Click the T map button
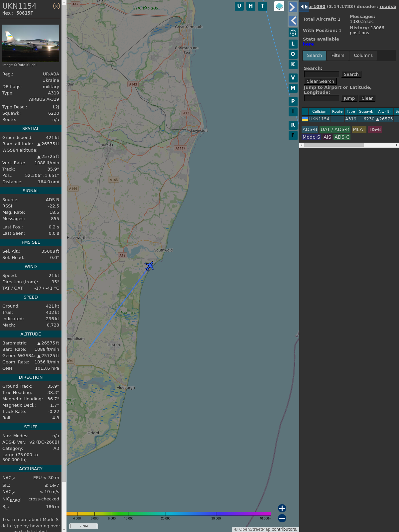This screenshot has height=532, width=399. pos(263,6)
